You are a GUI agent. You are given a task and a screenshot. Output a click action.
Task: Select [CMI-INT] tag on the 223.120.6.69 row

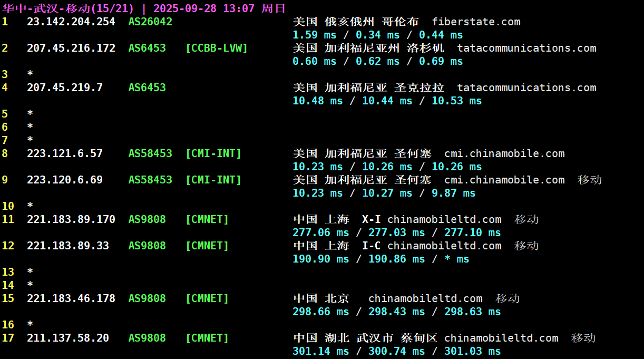(213, 180)
